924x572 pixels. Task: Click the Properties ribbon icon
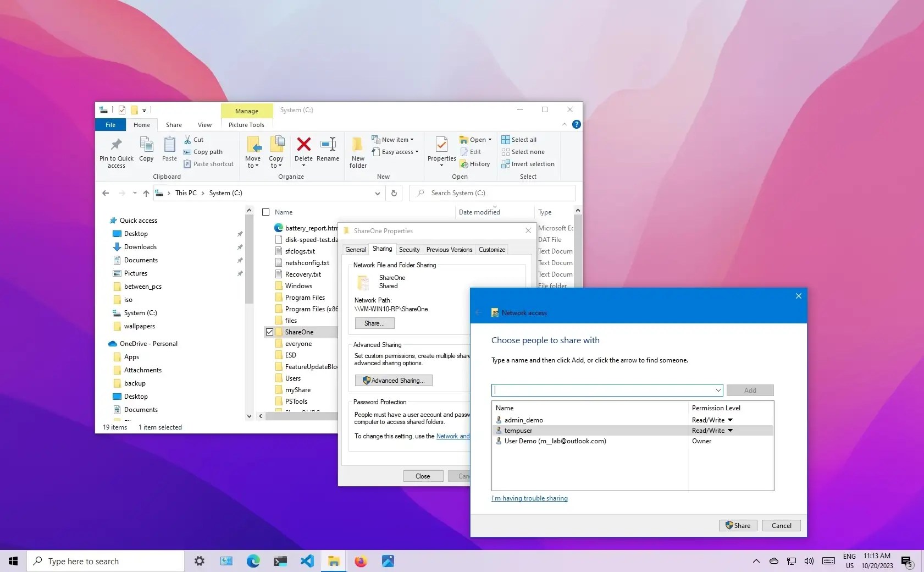[x=441, y=144]
